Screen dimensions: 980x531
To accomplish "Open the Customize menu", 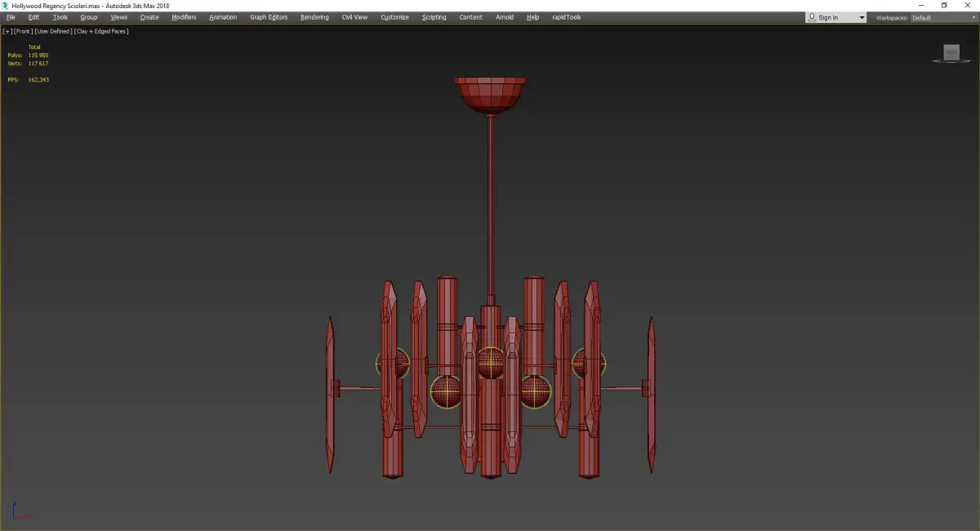I will click(394, 17).
